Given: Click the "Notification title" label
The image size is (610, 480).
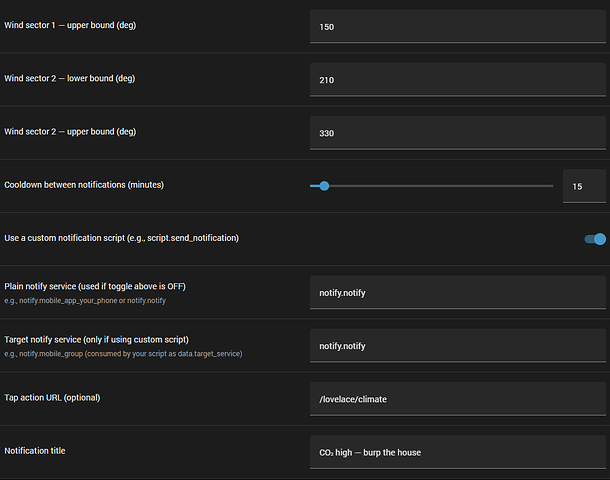Looking at the screenshot, I should (x=36, y=451).
